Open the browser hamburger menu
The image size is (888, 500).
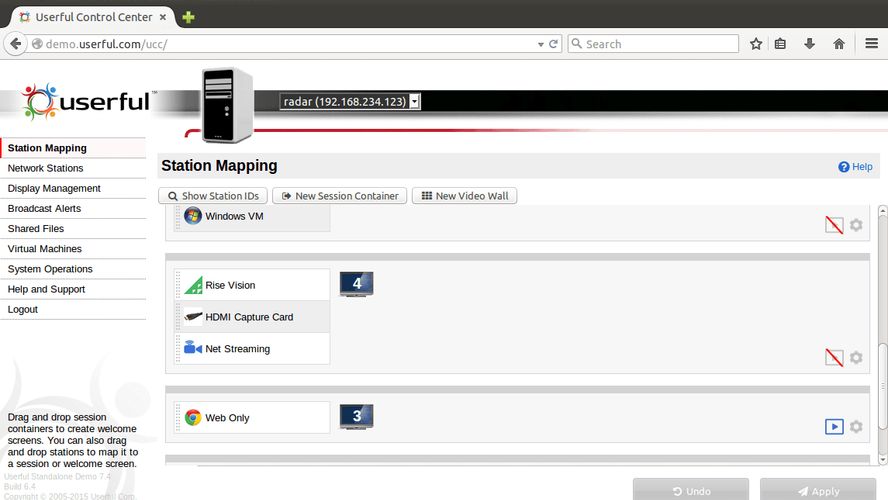tap(872, 43)
